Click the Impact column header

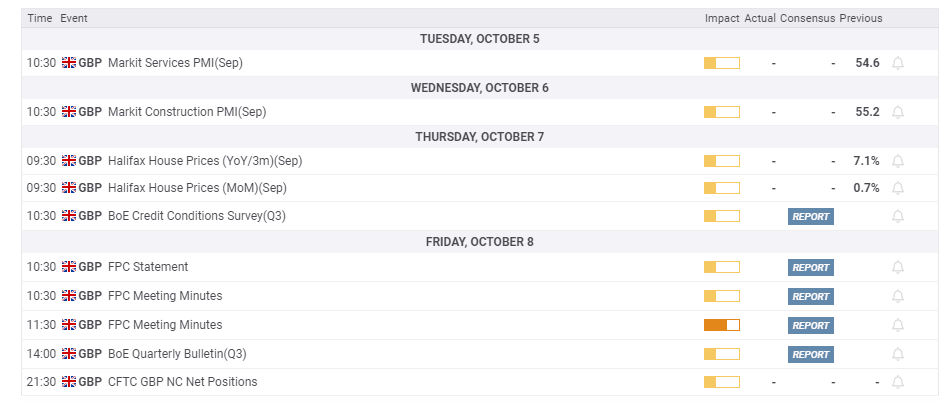(721, 19)
